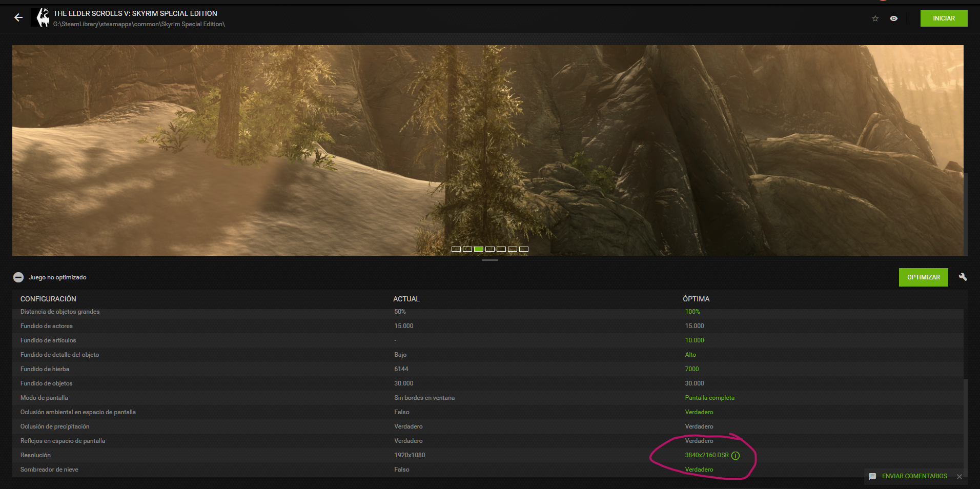Click the 'Juego no optimizado' status icon
The width and height of the screenshot is (980, 489).
click(x=18, y=277)
